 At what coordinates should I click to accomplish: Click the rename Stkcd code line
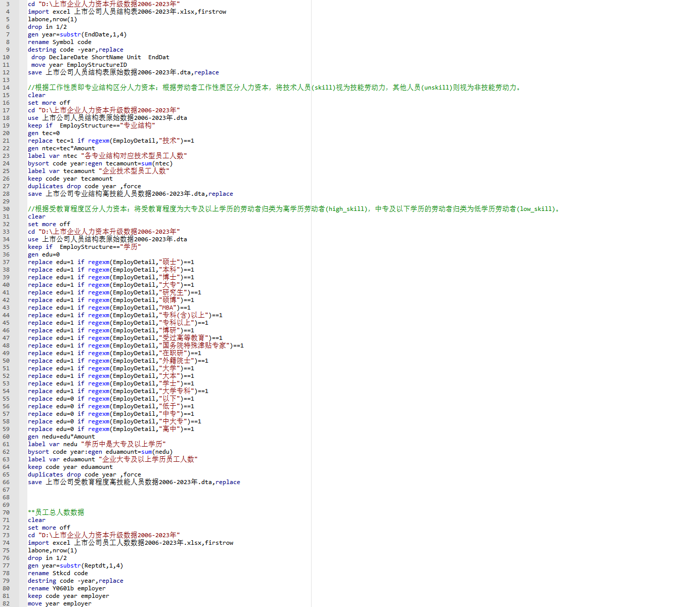click(58, 573)
